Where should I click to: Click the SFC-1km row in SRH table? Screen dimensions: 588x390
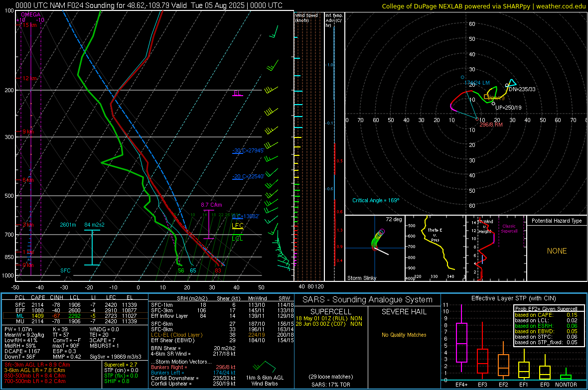[221, 305]
